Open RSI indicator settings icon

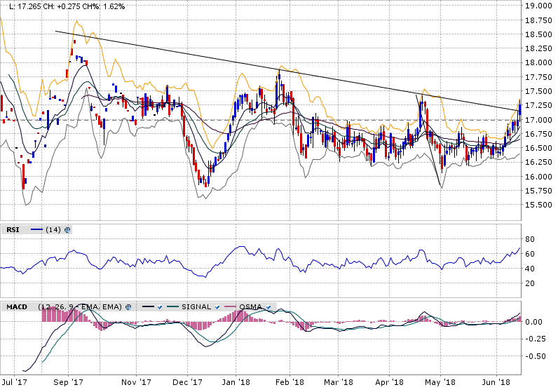pyautogui.click(x=68, y=229)
